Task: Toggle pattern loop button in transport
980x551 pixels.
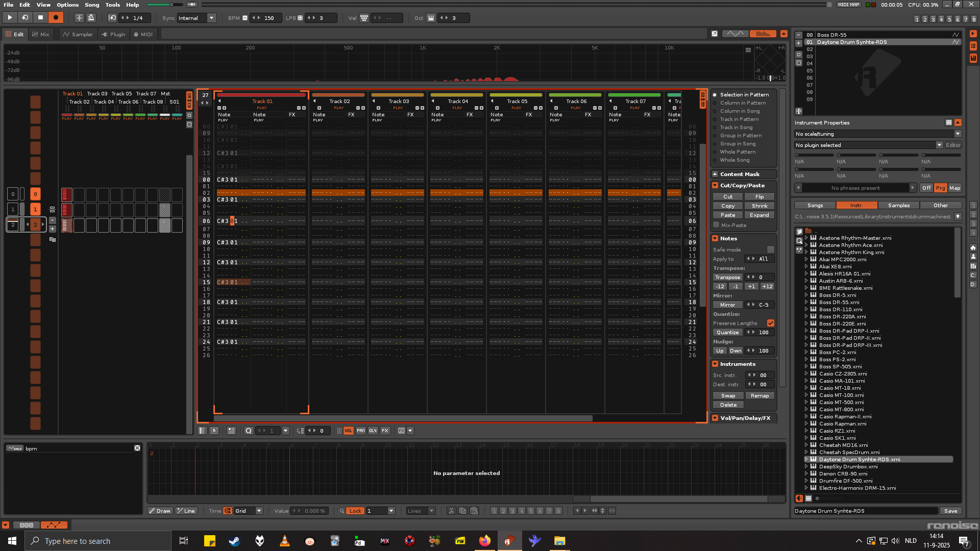Action: 24,18
